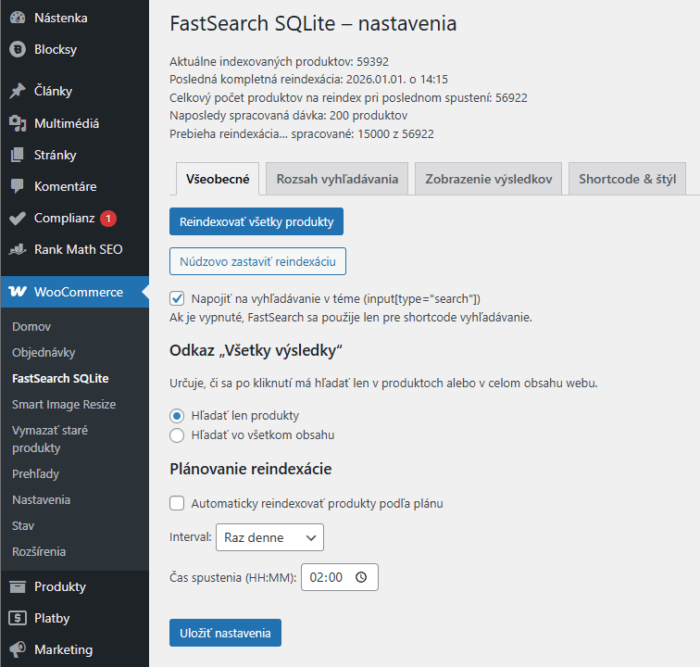
Task: Click 'Reindexovať všetky produkty' button
Action: [256, 221]
